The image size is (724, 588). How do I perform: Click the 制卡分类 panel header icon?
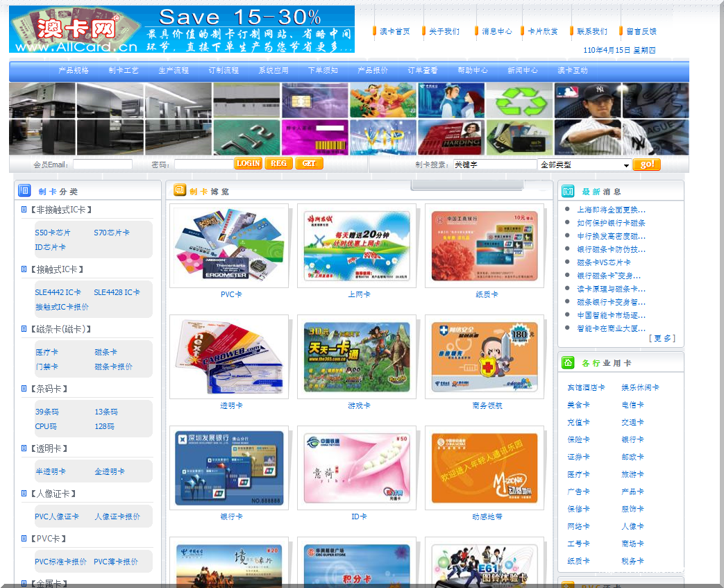pyautogui.click(x=24, y=190)
